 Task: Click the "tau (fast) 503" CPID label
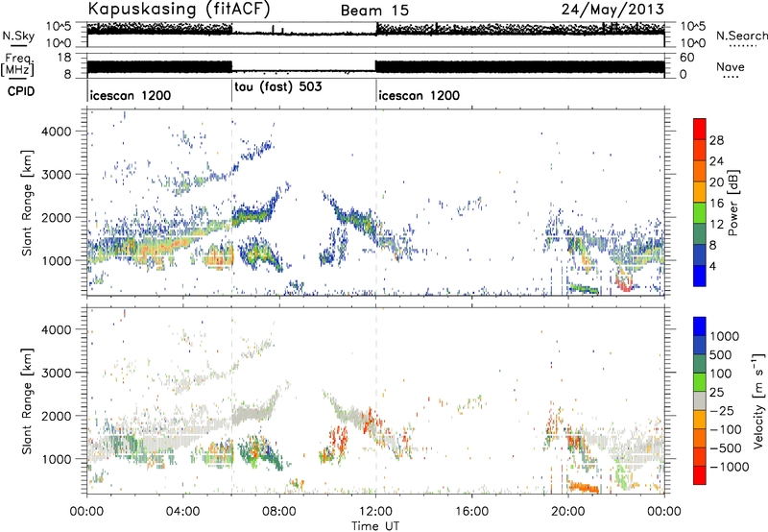coord(278,86)
